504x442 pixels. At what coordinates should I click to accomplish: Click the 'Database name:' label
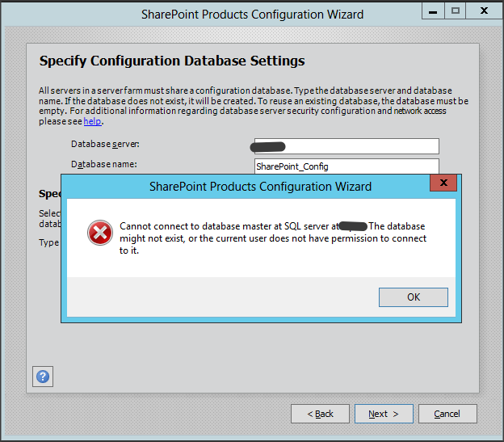pos(104,164)
